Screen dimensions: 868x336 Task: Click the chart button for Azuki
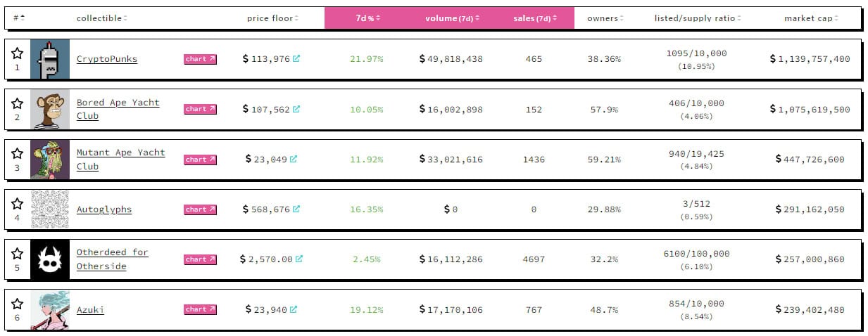tap(200, 309)
